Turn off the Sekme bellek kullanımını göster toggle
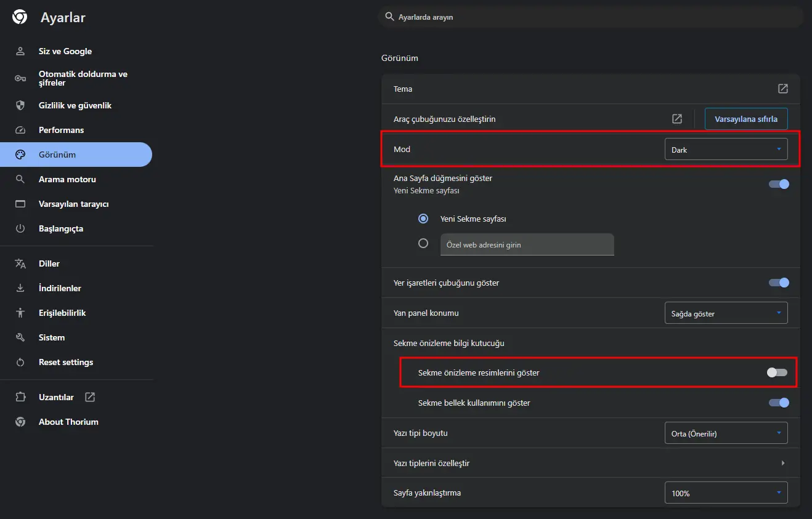The width and height of the screenshot is (812, 519). coord(779,403)
